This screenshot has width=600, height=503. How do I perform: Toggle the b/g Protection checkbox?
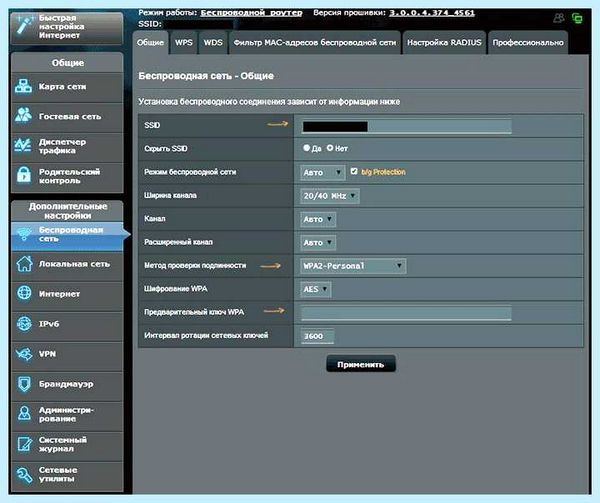click(354, 171)
